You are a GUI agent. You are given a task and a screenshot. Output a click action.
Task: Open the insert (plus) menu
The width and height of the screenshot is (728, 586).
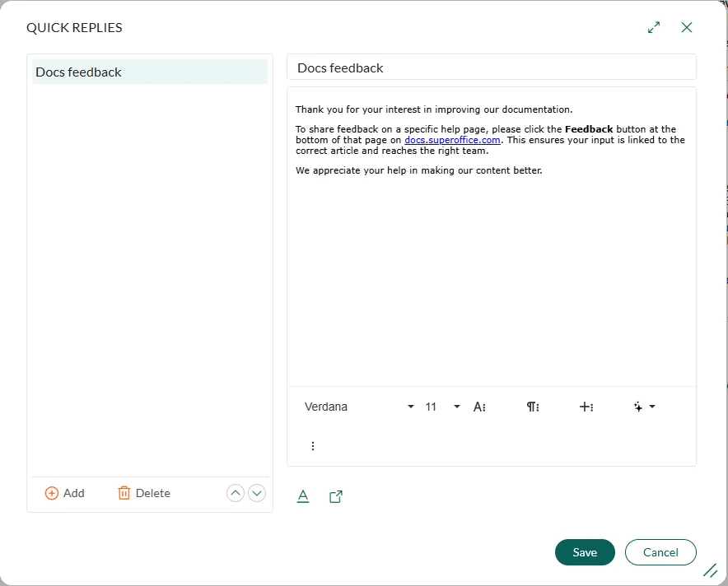[586, 407]
